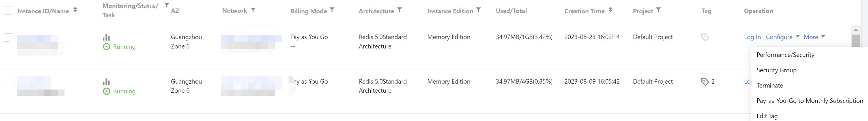Click the tag icon showing 2 tags
Screen dimensions: 868x121
tap(704, 82)
